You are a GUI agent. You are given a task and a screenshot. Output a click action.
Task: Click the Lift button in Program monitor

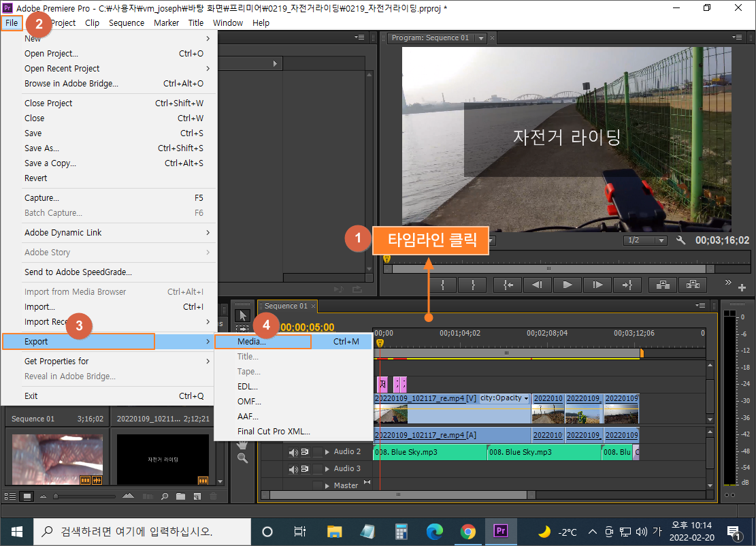pos(663,285)
